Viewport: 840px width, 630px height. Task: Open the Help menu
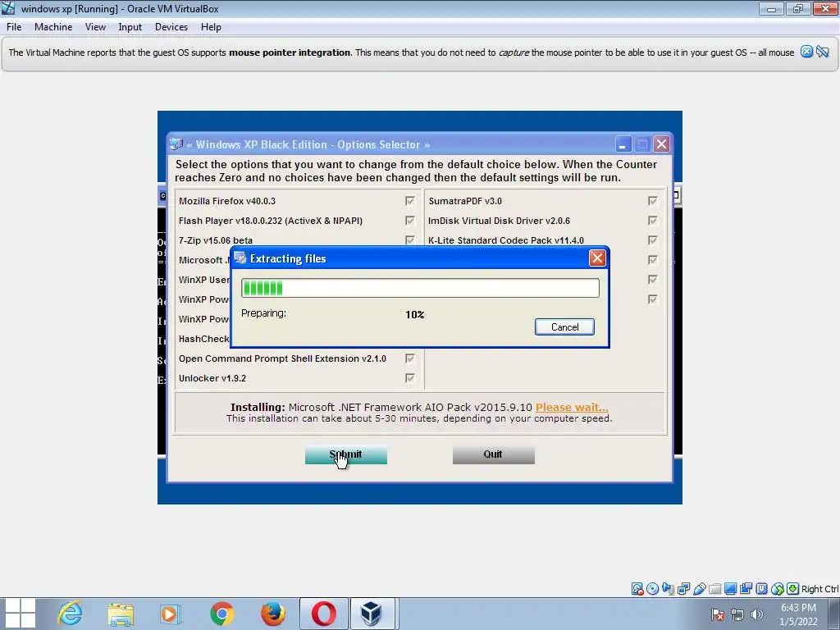pos(211,27)
